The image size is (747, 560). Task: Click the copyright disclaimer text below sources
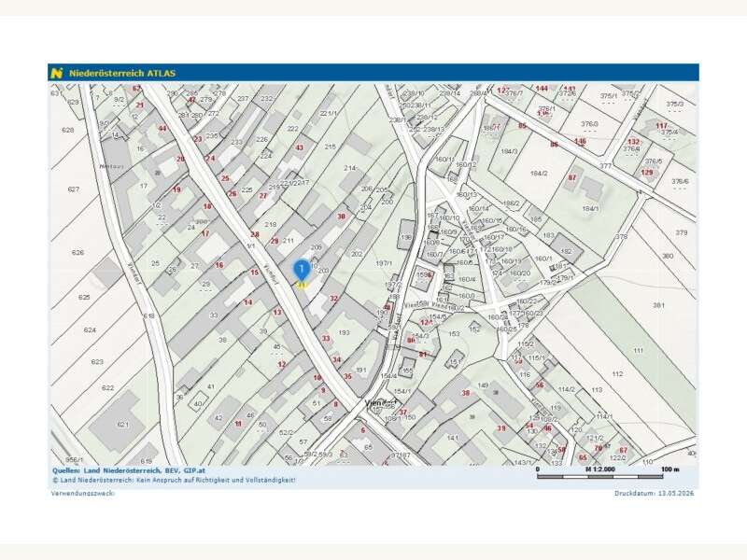pos(174,480)
